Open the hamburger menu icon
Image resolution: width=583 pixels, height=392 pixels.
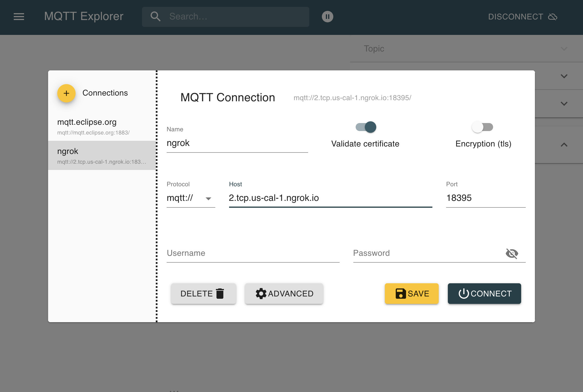pyautogui.click(x=19, y=17)
